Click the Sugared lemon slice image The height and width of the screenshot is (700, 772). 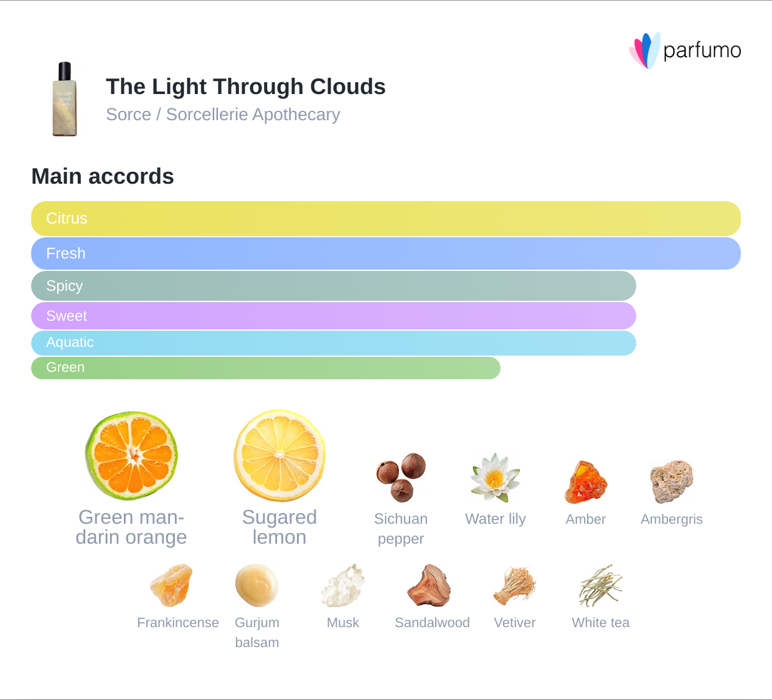click(280, 455)
